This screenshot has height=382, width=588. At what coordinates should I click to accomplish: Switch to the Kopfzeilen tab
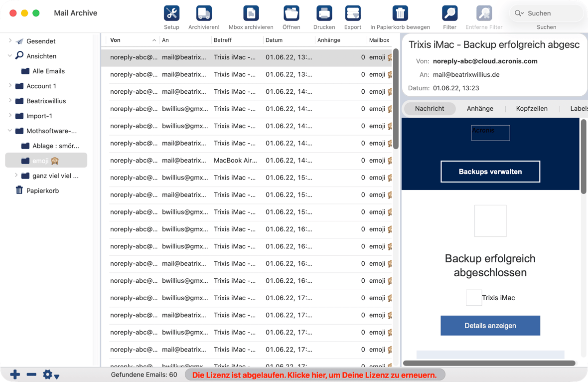click(x=531, y=108)
